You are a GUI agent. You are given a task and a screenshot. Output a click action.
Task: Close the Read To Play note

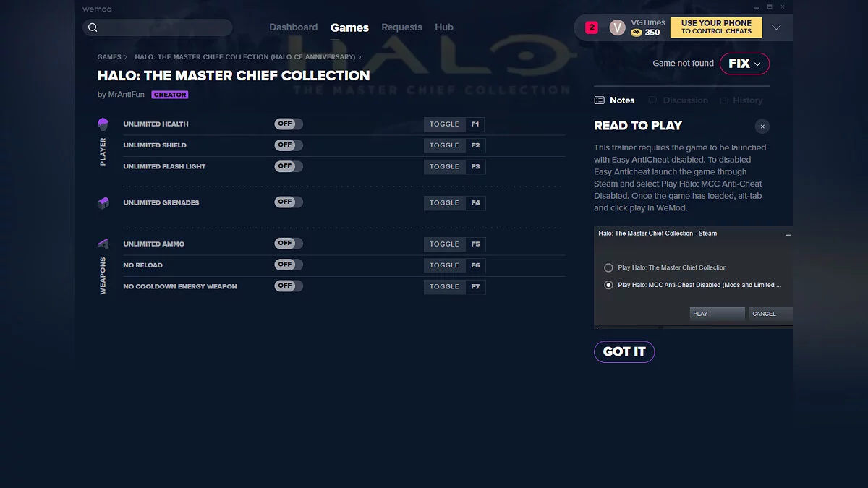tap(762, 127)
